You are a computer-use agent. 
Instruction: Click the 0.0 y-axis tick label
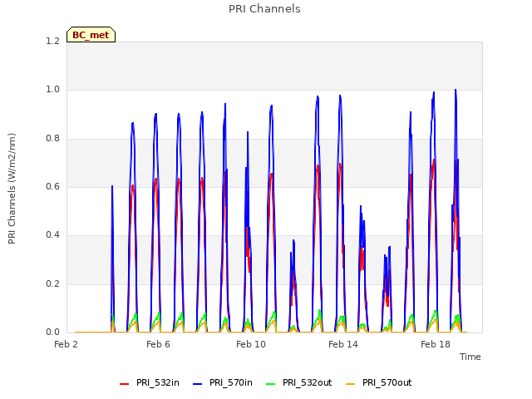(52, 332)
